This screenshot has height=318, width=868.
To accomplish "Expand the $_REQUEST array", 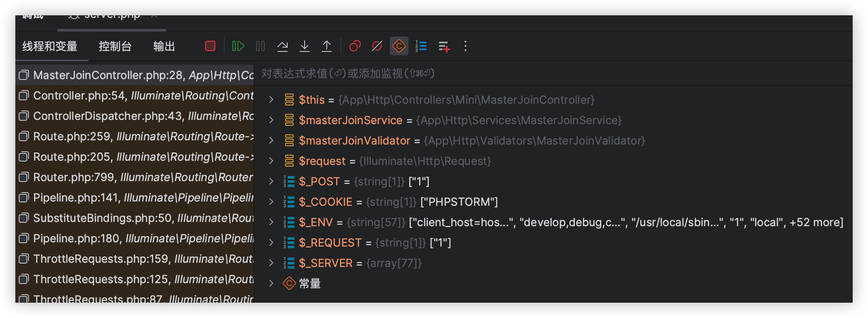I will pos(271,243).
